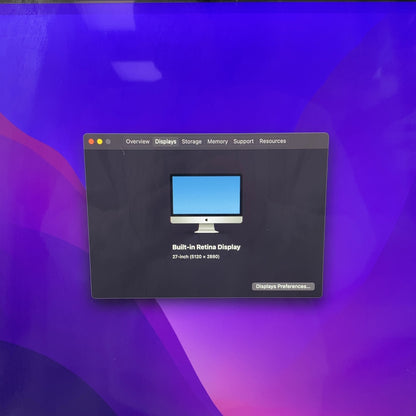
Task: Click the grayed-out zoom window button
Action: pos(108,142)
